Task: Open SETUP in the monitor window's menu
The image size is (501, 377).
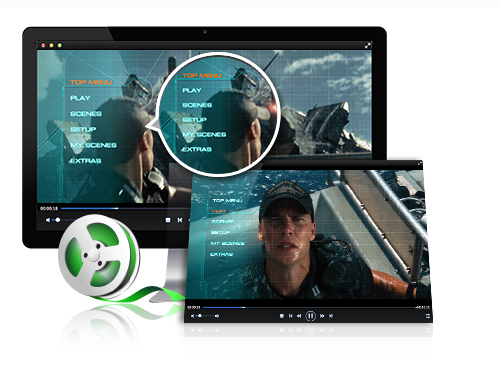Action: (x=83, y=129)
